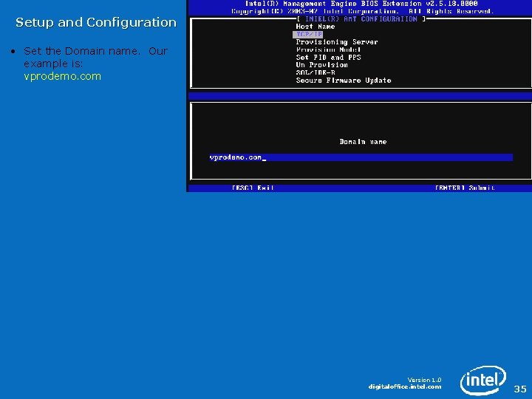Click the digitaloffice.intel.com link
532x399 pixels.
pos(405,386)
